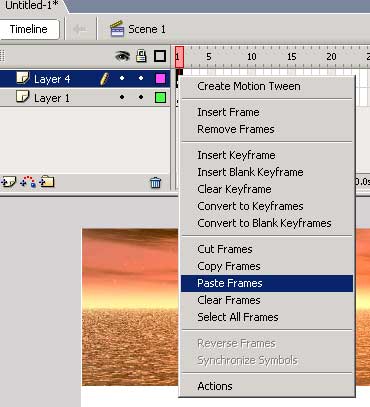The image size is (370, 407).
Task: Click frame 15 on the timeline ruler
Action: point(292,57)
